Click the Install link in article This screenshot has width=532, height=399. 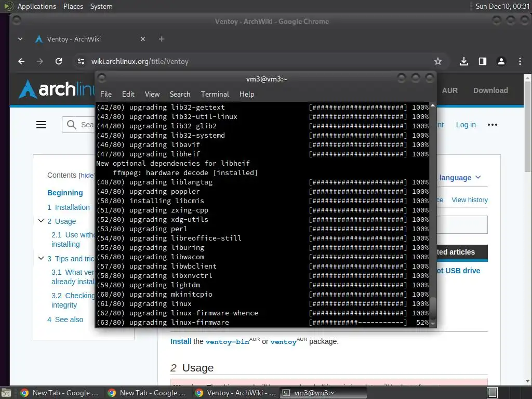(x=181, y=341)
